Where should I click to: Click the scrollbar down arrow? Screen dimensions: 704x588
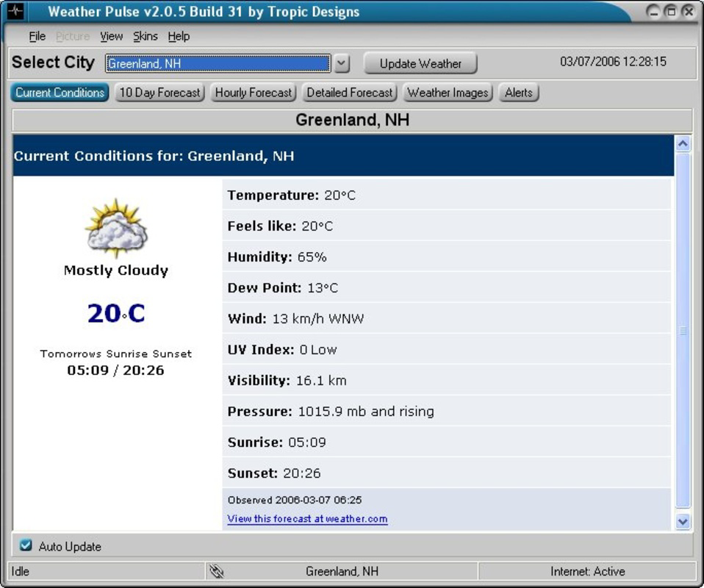pos(682,520)
